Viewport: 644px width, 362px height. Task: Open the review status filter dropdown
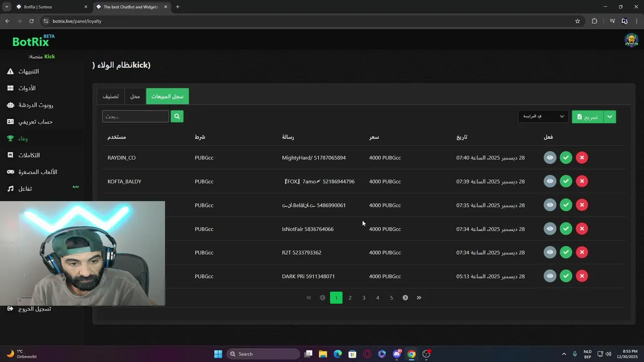[x=543, y=116]
